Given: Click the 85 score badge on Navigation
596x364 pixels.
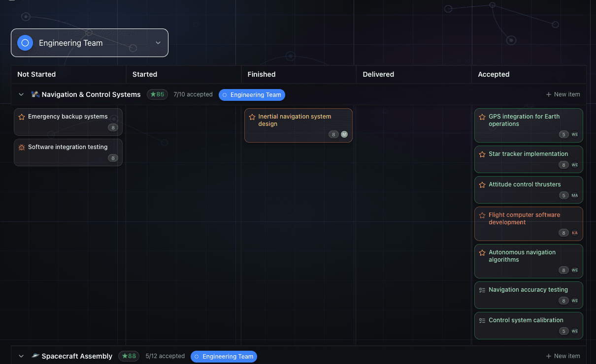Looking at the screenshot, I should [x=157, y=94].
